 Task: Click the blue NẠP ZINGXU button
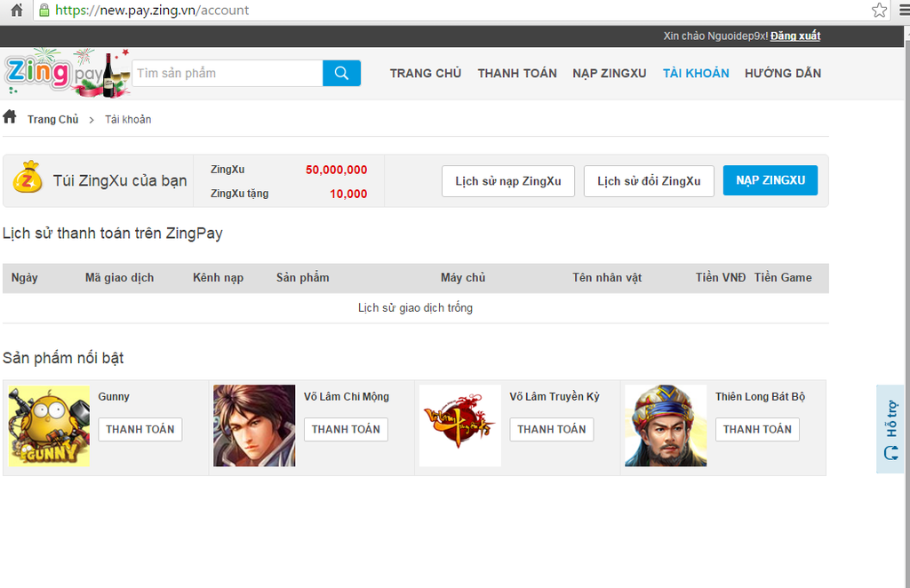pyautogui.click(x=770, y=180)
